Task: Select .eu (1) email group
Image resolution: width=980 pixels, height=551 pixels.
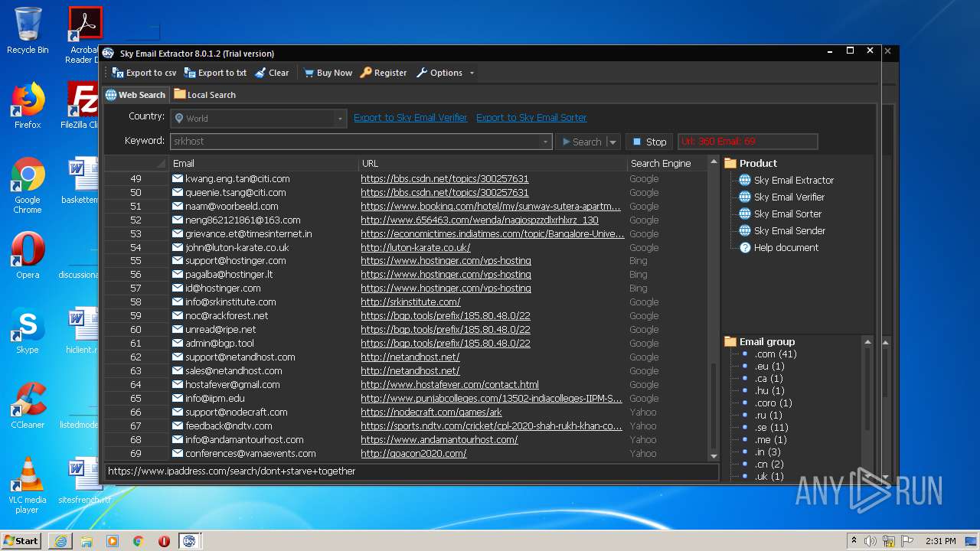Action: [769, 367]
